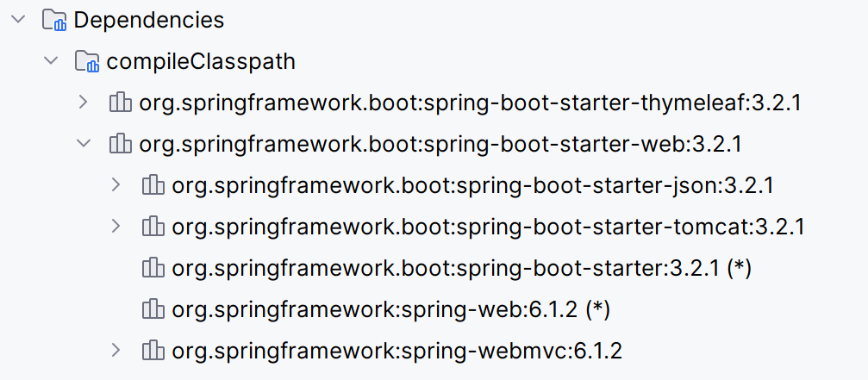Click library icon of spring-web:6.1.2 (*)
This screenshot has width=868, height=380.
click(x=153, y=309)
